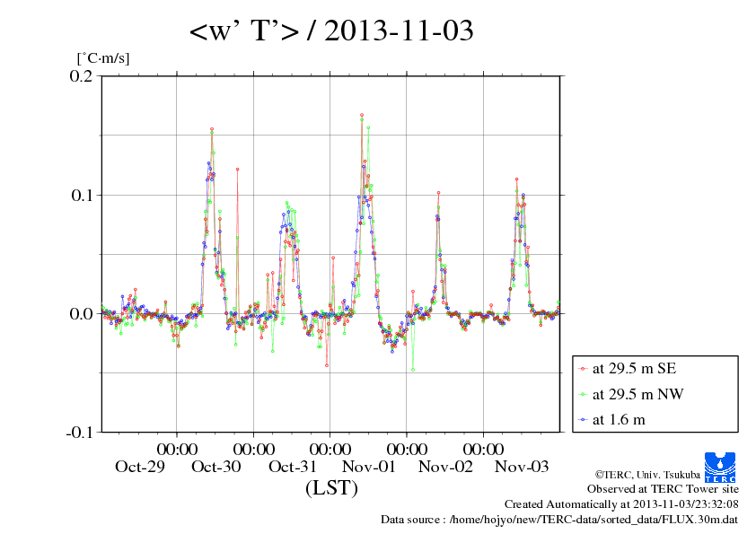
Task: Click the '0.1' y-axis label
Action: (x=82, y=195)
